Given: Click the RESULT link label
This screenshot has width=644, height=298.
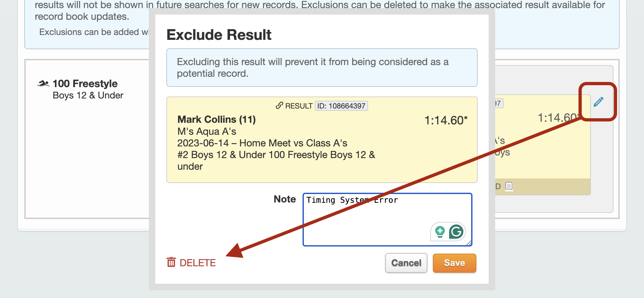Looking at the screenshot, I should [299, 106].
